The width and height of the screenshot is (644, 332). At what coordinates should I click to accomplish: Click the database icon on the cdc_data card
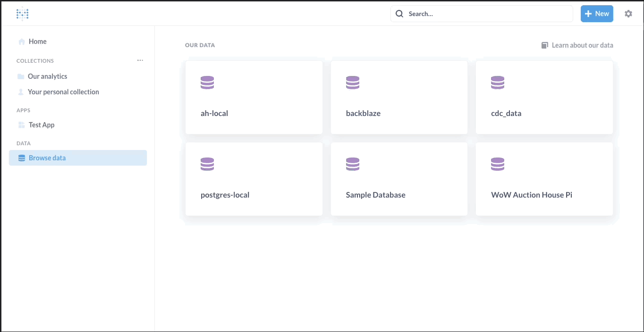point(498,82)
